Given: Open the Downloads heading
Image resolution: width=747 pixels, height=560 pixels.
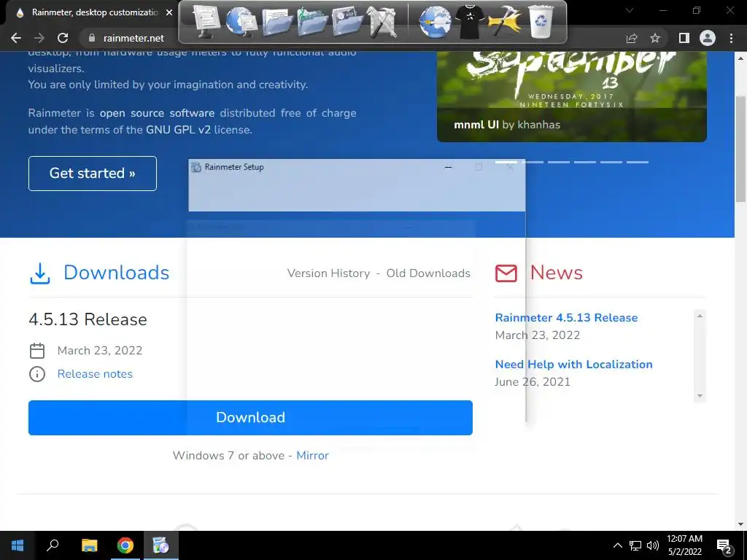Looking at the screenshot, I should coord(116,273).
